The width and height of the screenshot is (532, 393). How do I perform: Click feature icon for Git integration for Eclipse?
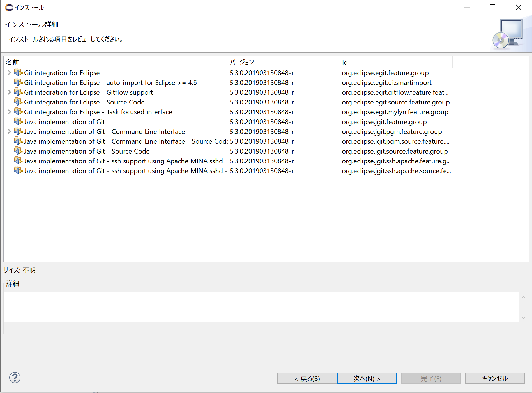(18, 73)
